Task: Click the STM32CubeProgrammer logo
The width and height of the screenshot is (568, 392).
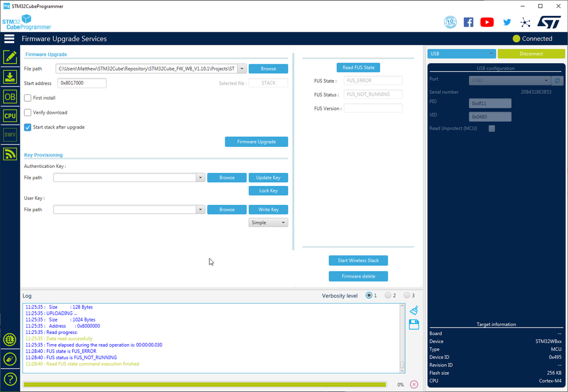Action: click(x=27, y=22)
